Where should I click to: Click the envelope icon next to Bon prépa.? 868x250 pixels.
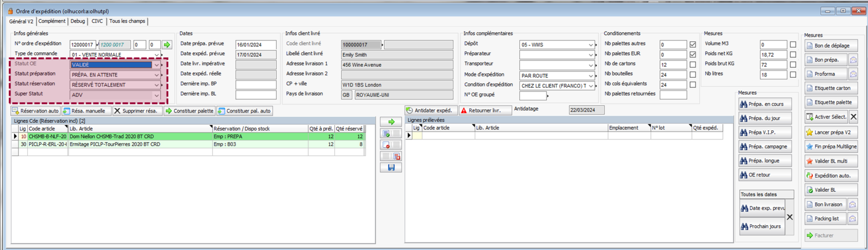[x=853, y=60]
